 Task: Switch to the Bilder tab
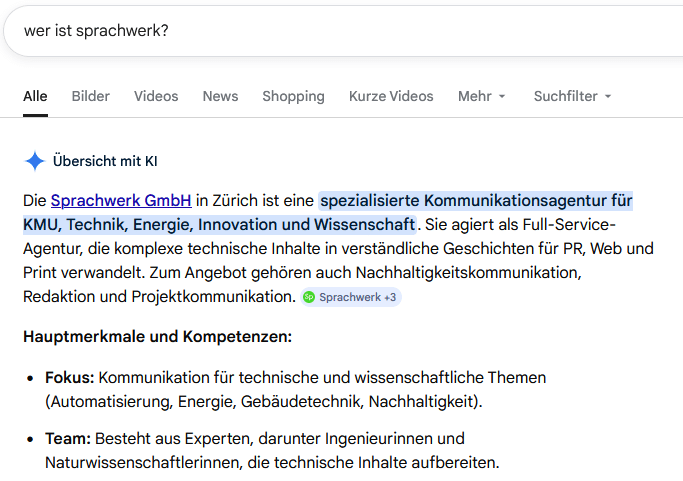click(91, 96)
